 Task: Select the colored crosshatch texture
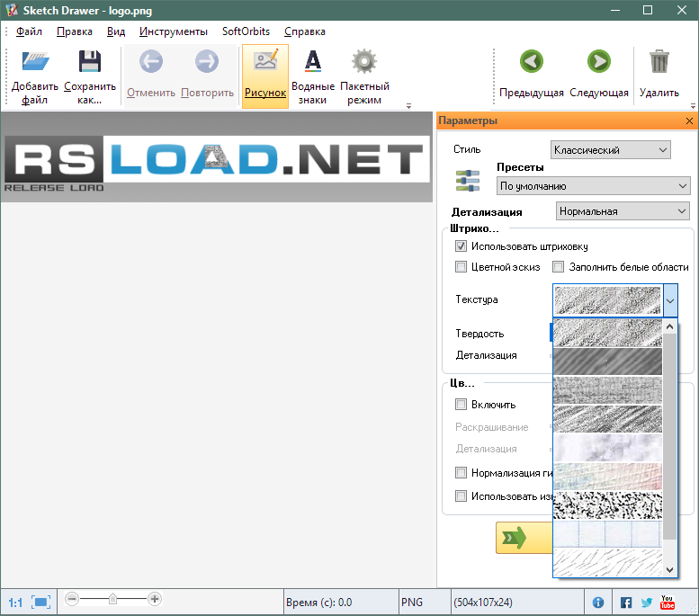coord(607,476)
